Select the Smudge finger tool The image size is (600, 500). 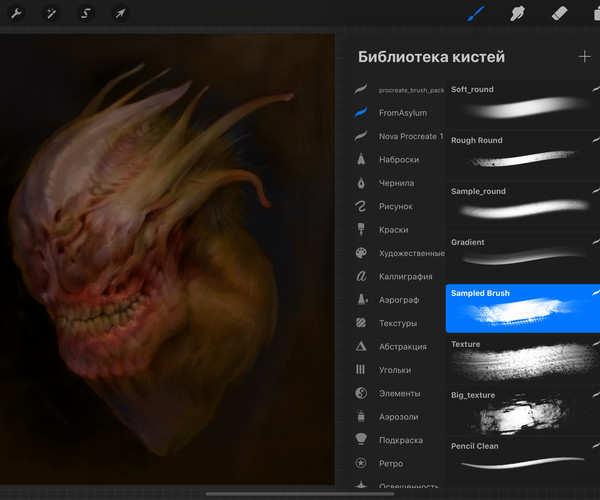click(517, 14)
